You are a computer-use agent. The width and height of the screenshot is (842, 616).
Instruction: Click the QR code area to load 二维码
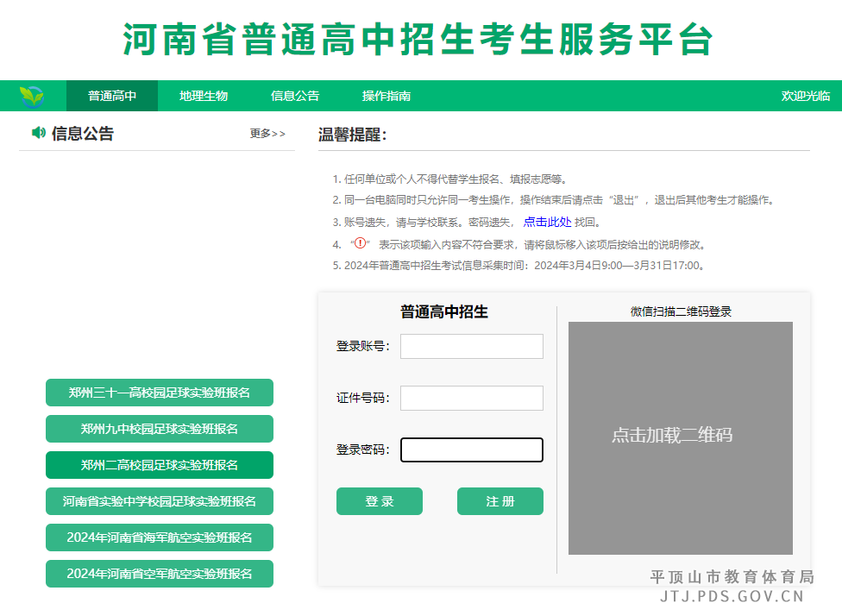coord(681,437)
